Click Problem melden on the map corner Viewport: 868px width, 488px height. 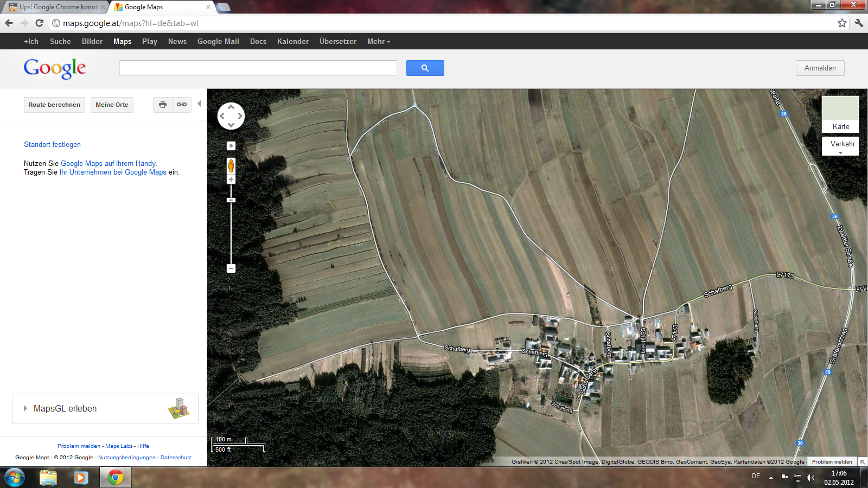click(x=832, y=462)
